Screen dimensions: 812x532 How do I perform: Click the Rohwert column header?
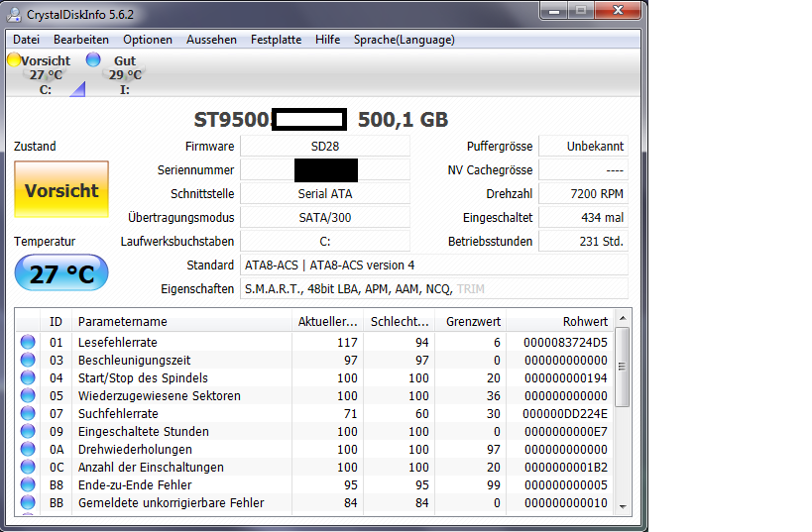coord(560,321)
